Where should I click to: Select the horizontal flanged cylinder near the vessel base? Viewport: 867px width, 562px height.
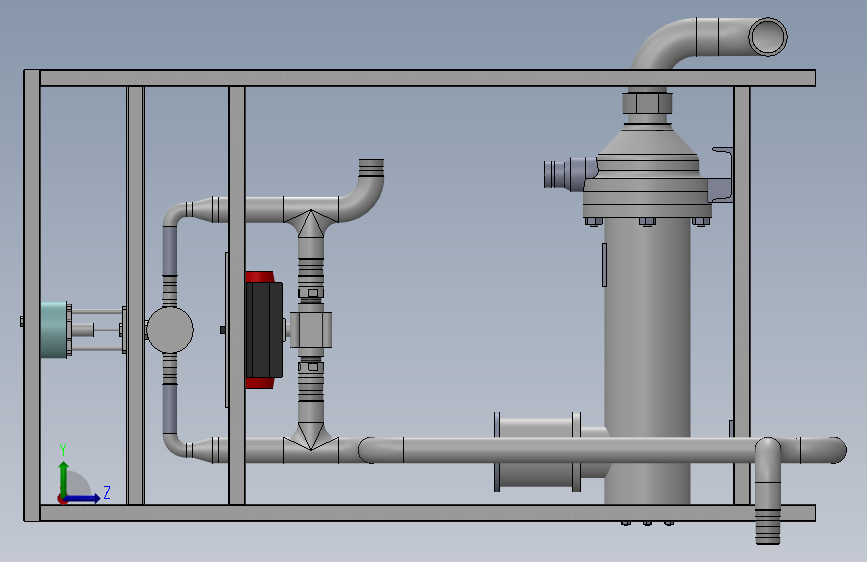539,451
